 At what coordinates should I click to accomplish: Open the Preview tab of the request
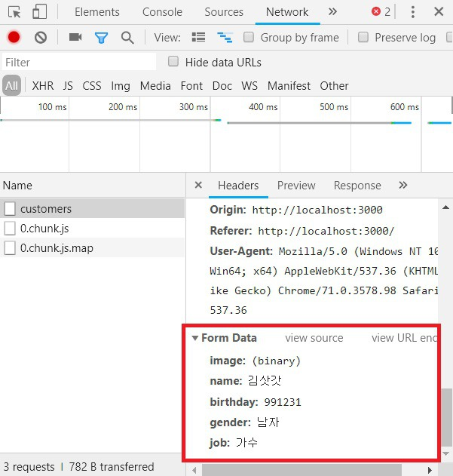click(296, 186)
